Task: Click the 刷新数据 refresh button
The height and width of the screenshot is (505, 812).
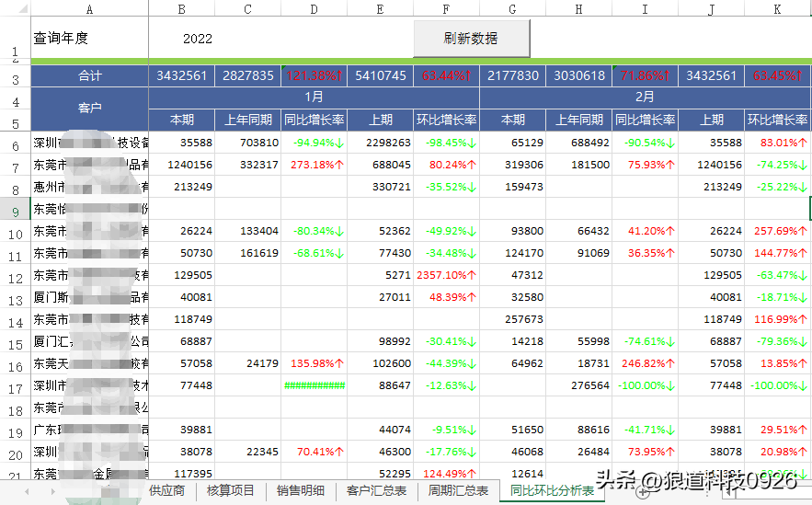Action: tap(472, 39)
